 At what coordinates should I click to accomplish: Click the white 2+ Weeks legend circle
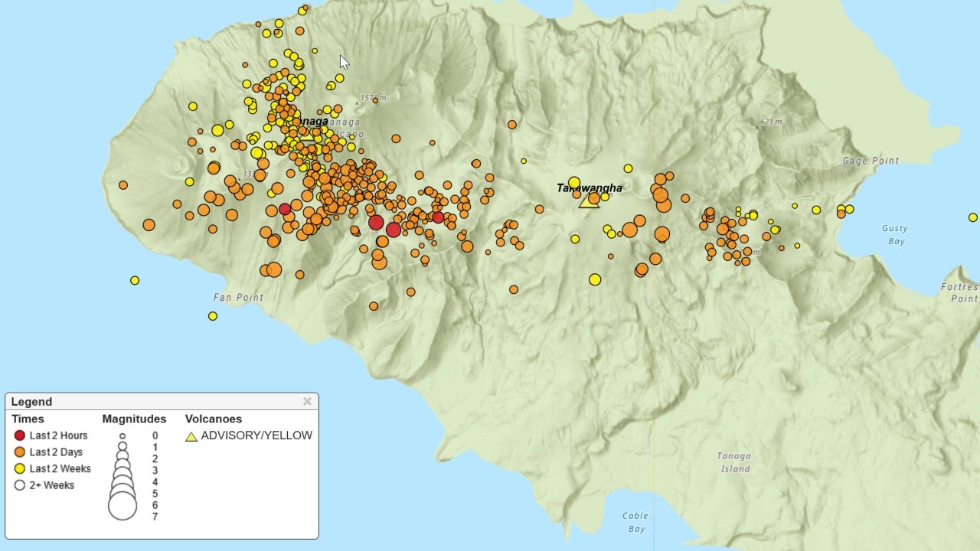point(20,485)
